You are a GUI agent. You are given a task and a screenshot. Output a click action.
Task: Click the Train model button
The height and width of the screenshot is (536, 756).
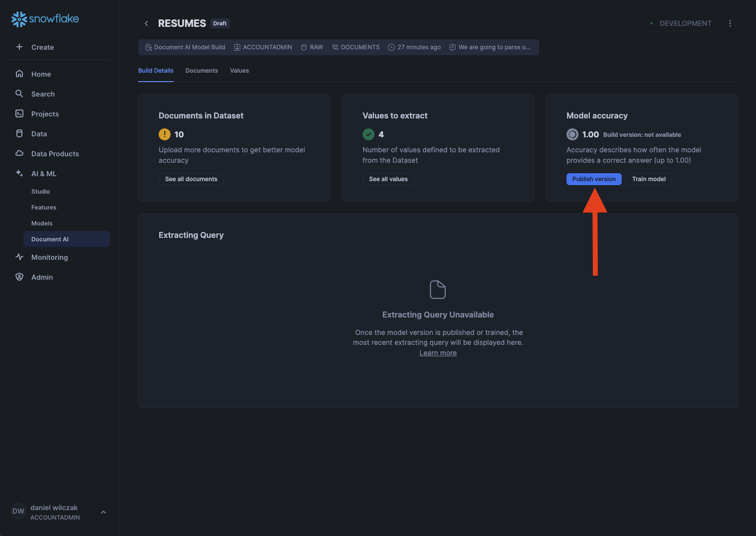[x=649, y=179]
